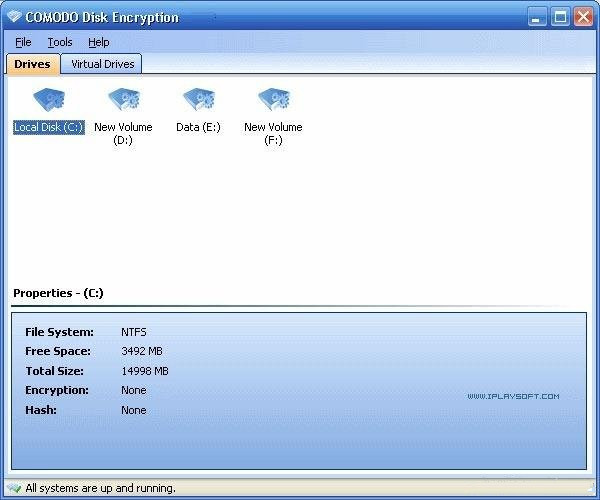Click the 'Hash:' label
The height and width of the screenshot is (500, 600).
tap(41, 410)
